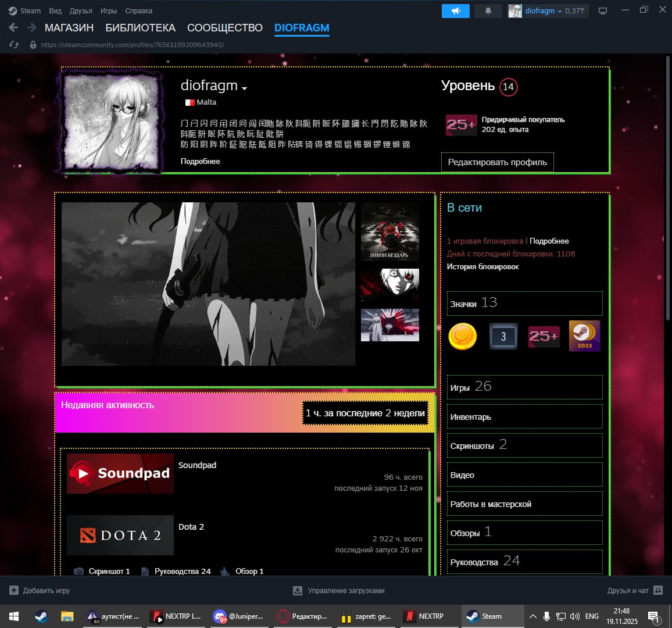Click the Добавить игру plus button
This screenshot has width=672, height=628.
(x=14, y=590)
